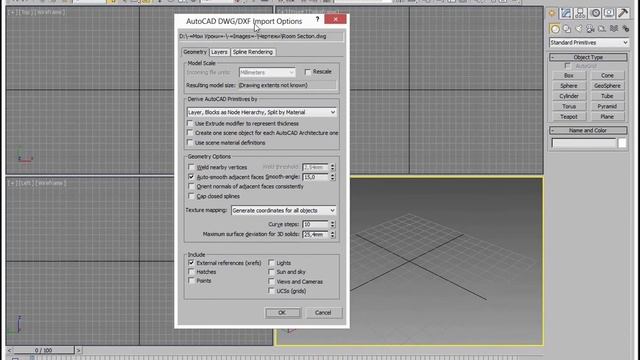Click the Smooth-angle value field
Image resolution: width=640 pixels, height=360 pixels.
(315, 177)
